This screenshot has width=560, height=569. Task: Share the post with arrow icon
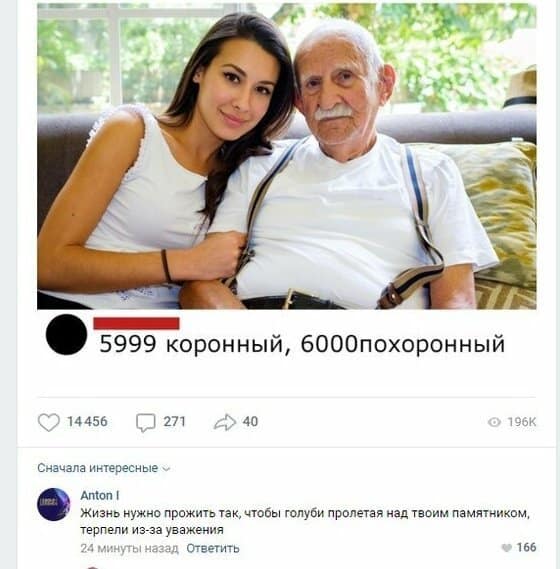click(x=225, y=422)
